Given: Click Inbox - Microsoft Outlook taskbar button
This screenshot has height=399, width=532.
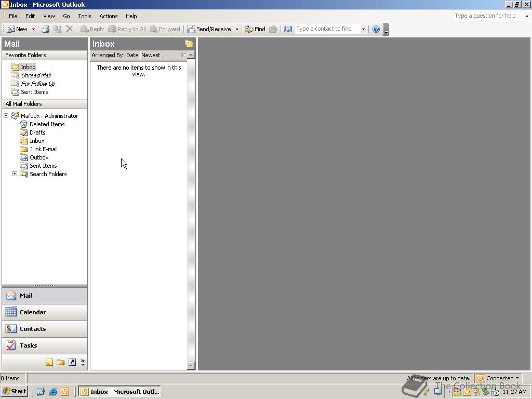Looking at the screenshot, I should tap(119, 392).
